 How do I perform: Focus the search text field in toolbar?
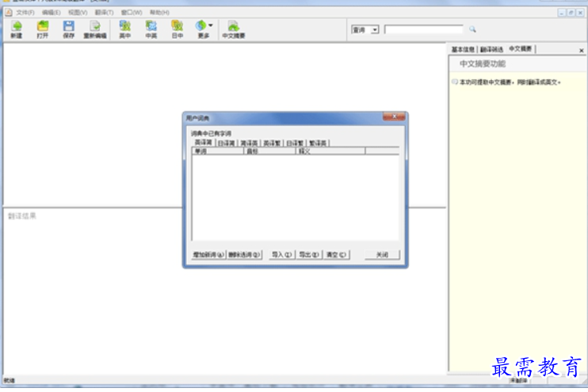click(x=424, y=29)
